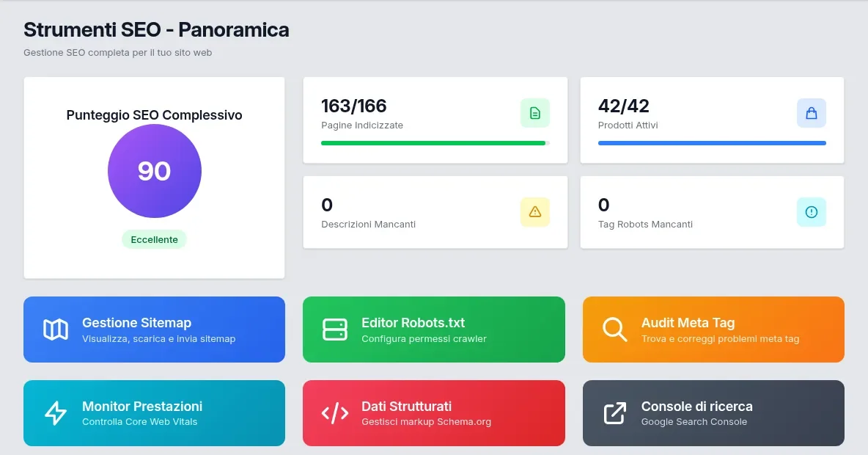
Task: Click the green document icon for Pagine Indicizzate
Action: (534, 113)
